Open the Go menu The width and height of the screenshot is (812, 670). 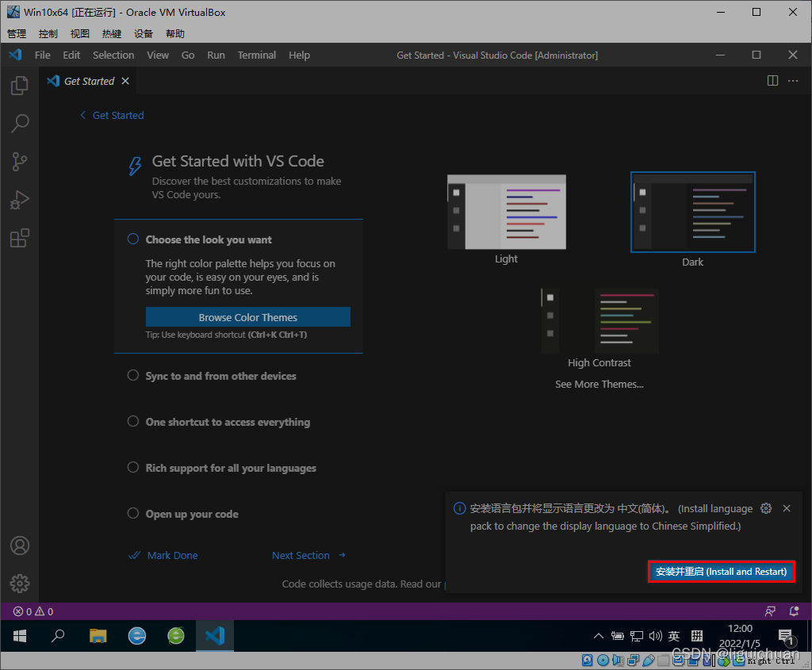point(188,55)
